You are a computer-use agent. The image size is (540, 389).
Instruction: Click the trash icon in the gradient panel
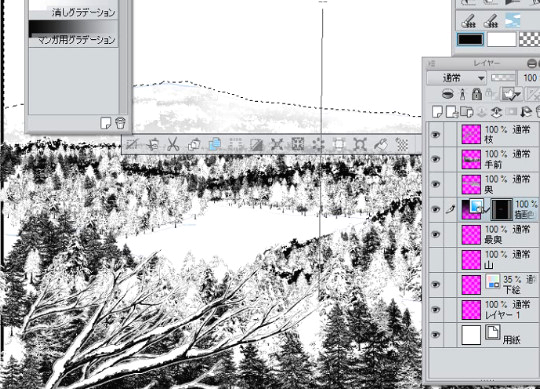tap(120, 123)
